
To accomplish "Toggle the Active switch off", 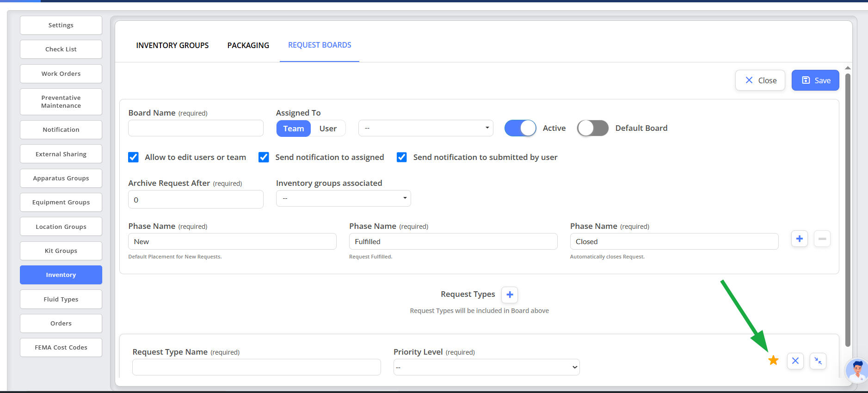I will pyautogui.click(x=520, y=128).
